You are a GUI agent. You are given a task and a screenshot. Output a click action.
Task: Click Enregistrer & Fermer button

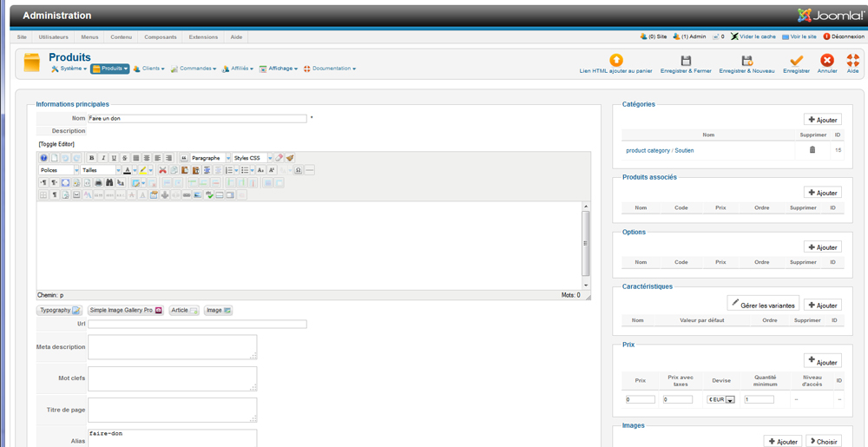(686, 64)
